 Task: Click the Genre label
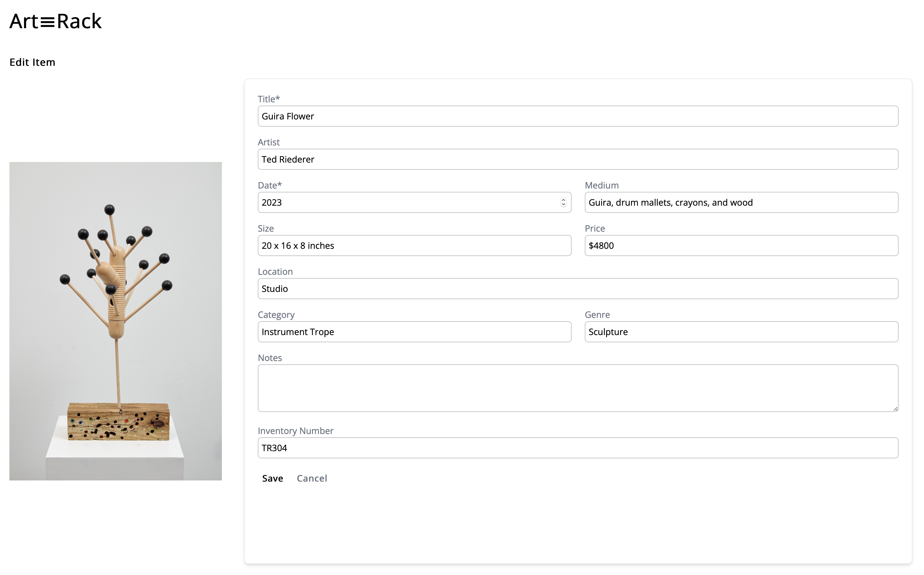597,315
